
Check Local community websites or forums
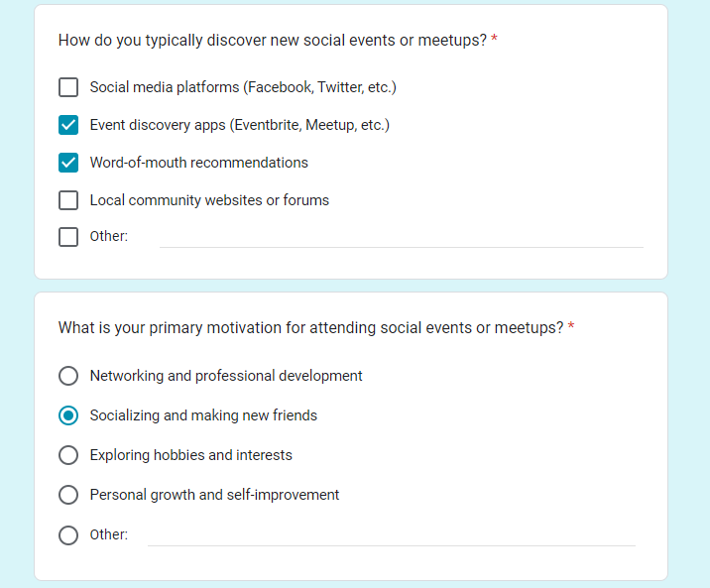tap(68, 200)
